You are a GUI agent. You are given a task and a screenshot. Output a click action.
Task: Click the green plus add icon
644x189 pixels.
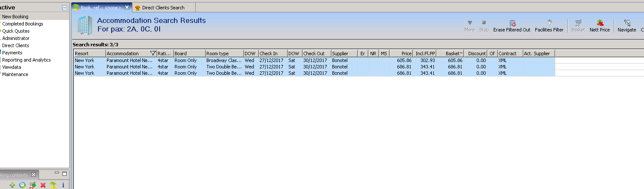click(x=12, y=185)
